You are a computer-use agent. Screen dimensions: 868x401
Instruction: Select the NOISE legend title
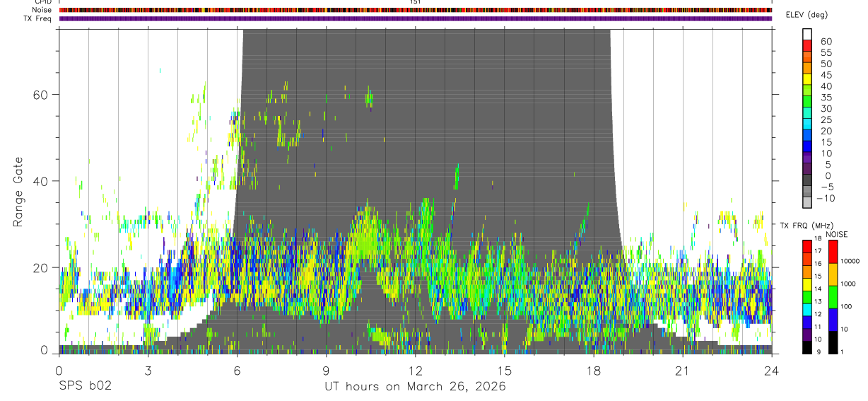tap(837, 234)
